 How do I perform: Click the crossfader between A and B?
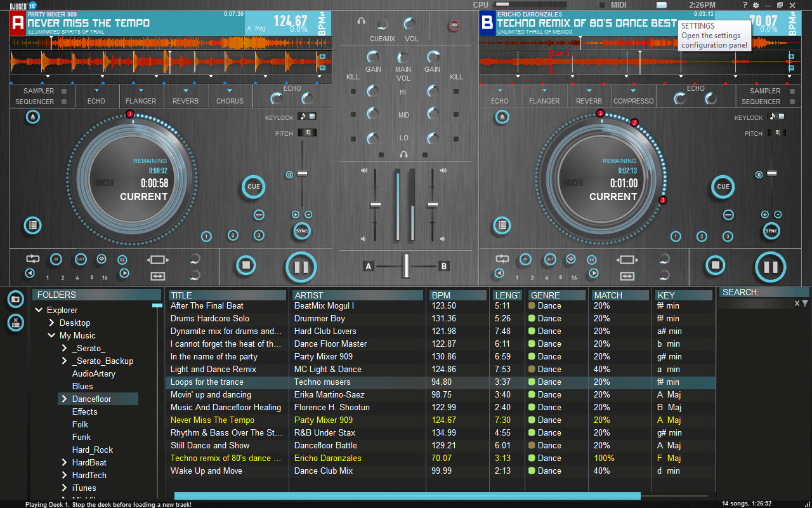click(406, 265)
